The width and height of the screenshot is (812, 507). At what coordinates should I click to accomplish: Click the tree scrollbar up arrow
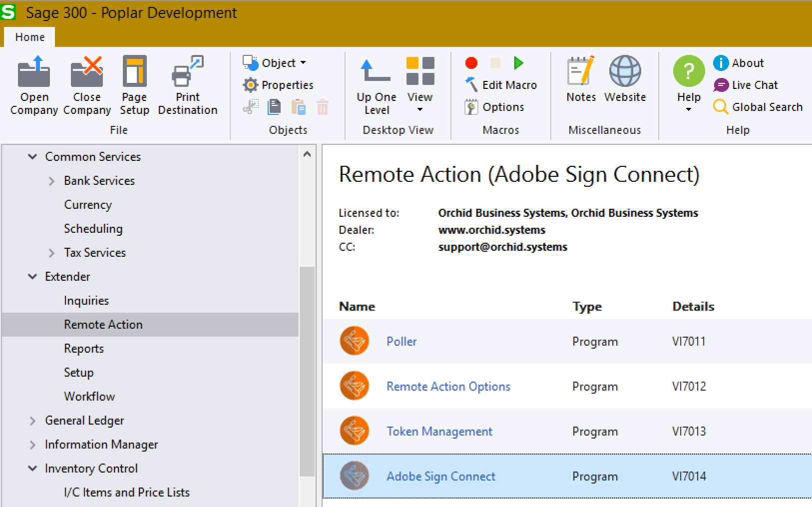[307, 154]
